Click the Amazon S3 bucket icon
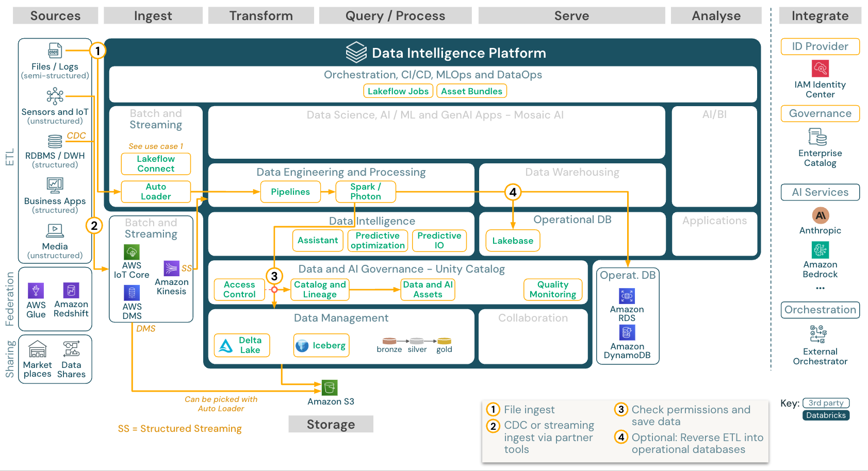Image resolution: width=868 pixels, height=471 pixels. [330, 388]
